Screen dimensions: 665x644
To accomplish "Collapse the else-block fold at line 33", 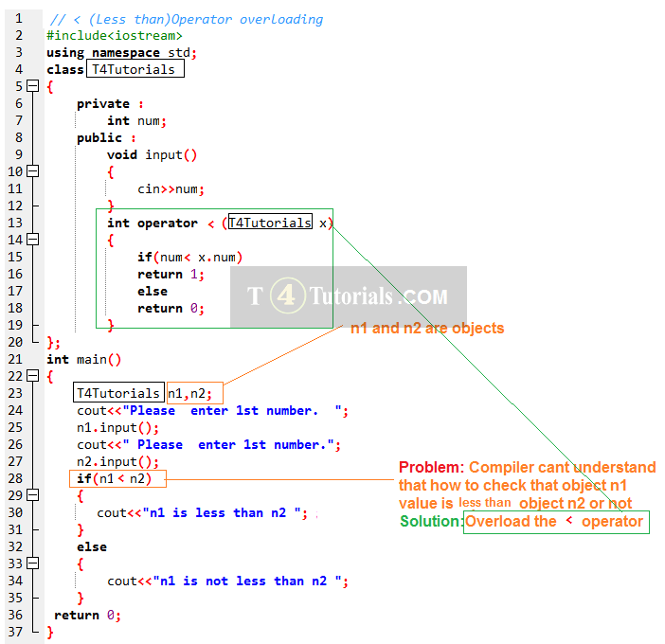I will 32,563.
